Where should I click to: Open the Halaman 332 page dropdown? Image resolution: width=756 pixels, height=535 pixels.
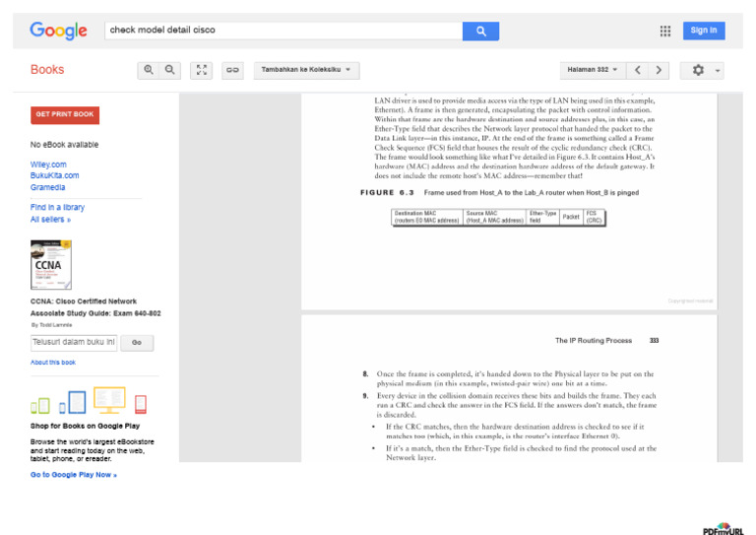click(x=593, y=70)
